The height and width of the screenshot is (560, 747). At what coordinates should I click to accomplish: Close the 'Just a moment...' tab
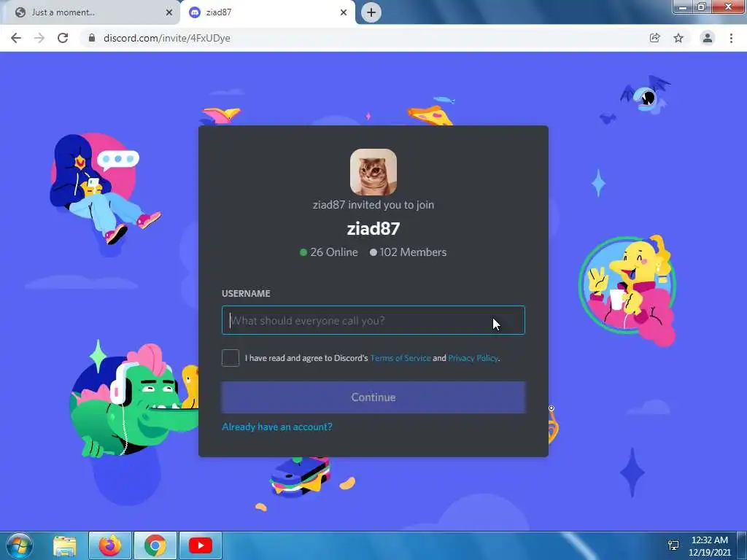pyautogui.click(x=169, y=12)
